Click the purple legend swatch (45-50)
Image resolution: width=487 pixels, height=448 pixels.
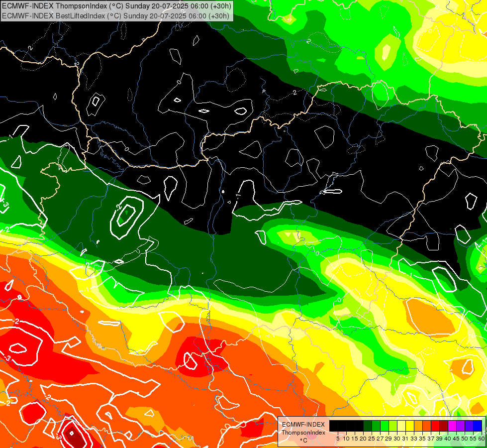click(x=461, y=426)
